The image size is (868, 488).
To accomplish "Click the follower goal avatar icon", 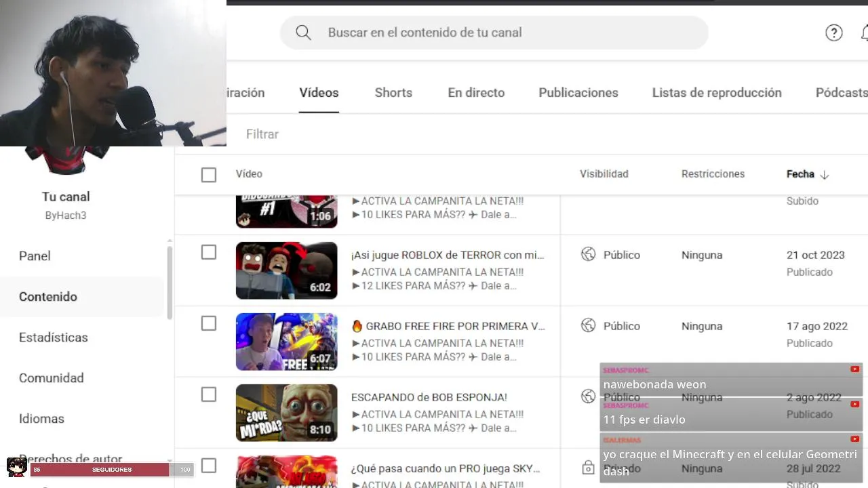I will click(x=16, y=467).
